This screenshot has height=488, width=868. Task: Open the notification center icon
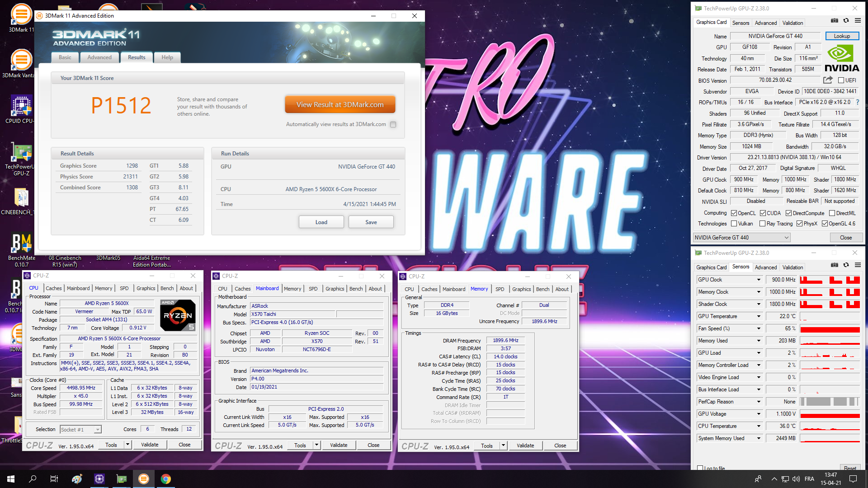coord(853,479)
